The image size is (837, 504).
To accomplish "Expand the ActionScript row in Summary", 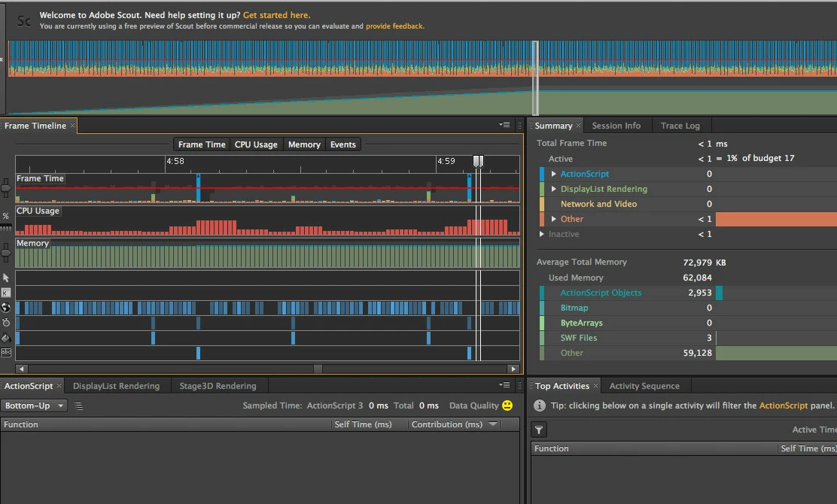I will pyautogui.click(x=553, y=174).
